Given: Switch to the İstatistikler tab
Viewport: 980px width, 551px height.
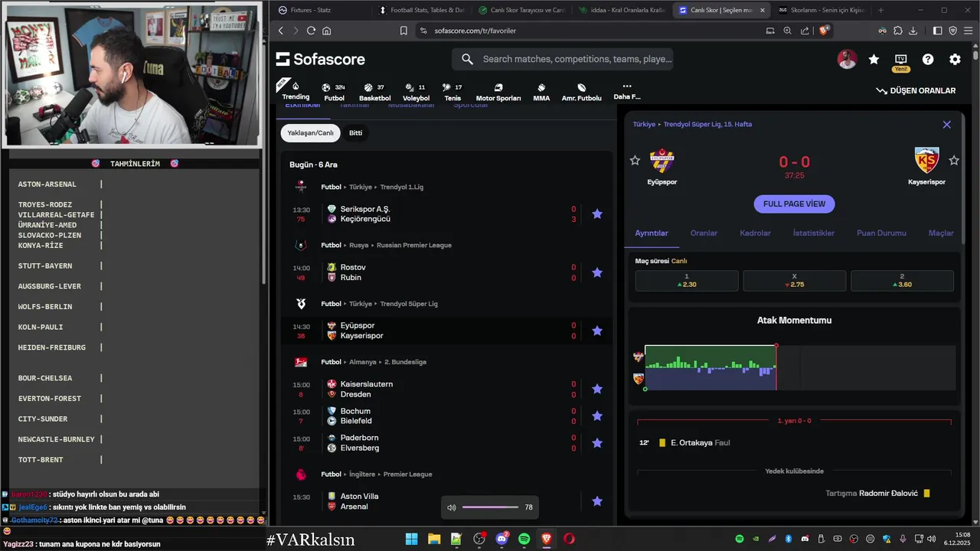Looking at the screenshot, I should (814, 233).
